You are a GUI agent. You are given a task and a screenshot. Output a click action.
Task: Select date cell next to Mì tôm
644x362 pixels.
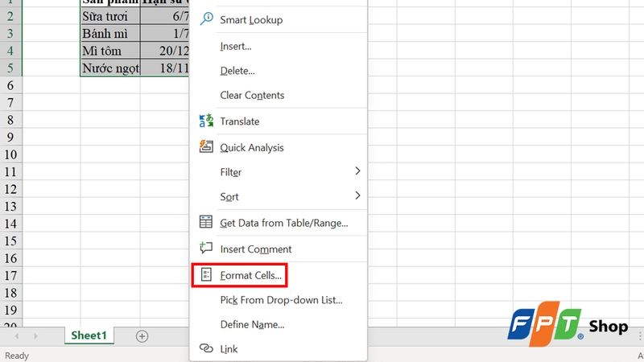165,51
